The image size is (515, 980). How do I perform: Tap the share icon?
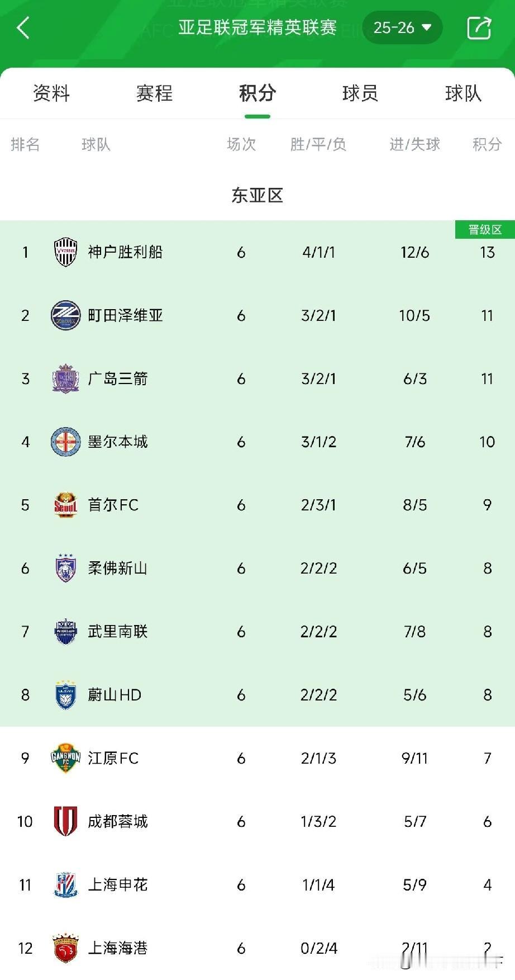[479, 28]
